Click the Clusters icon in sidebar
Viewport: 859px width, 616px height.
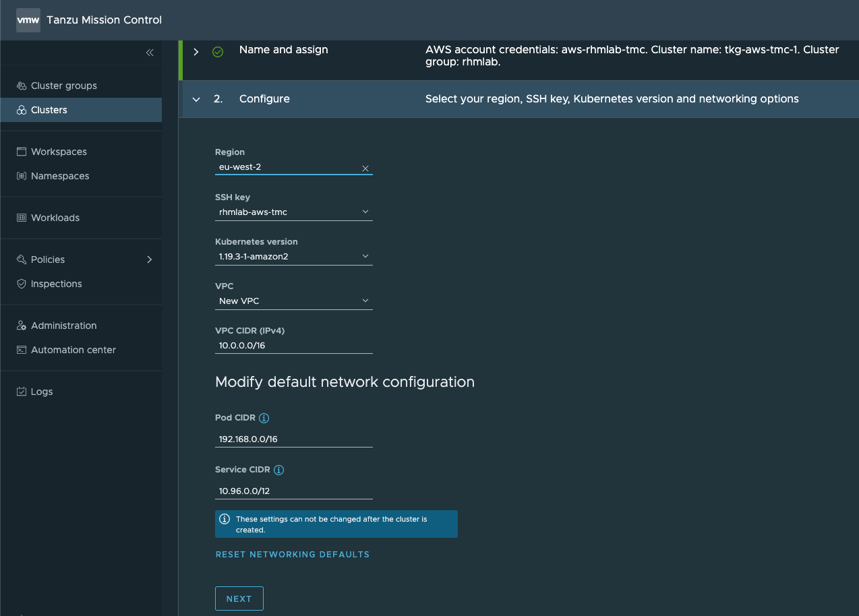tap(22, 110)
